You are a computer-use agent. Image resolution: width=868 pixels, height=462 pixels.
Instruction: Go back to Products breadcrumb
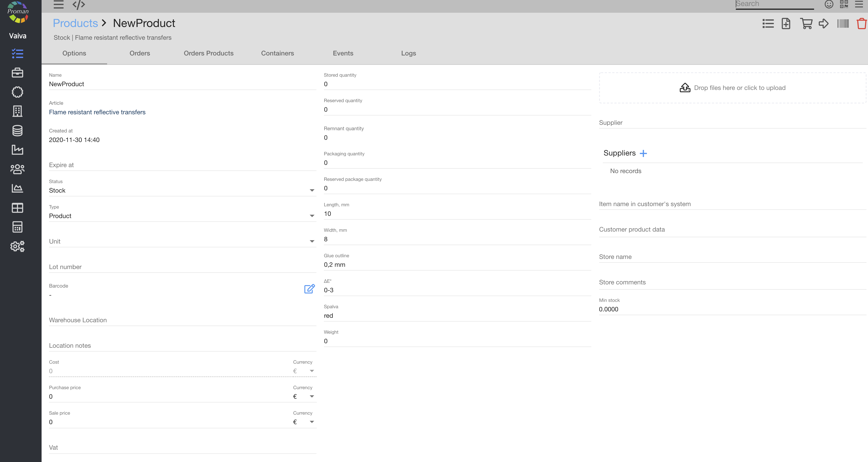75,23
